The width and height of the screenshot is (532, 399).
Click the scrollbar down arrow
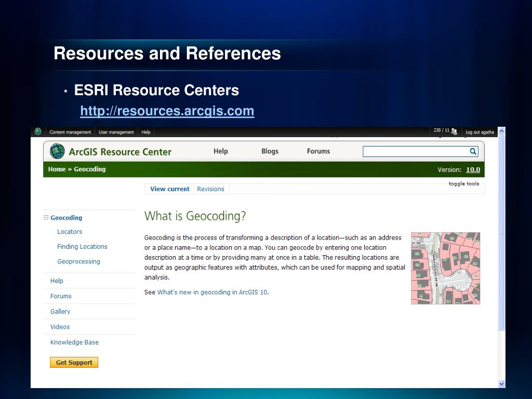pos(502,384)
